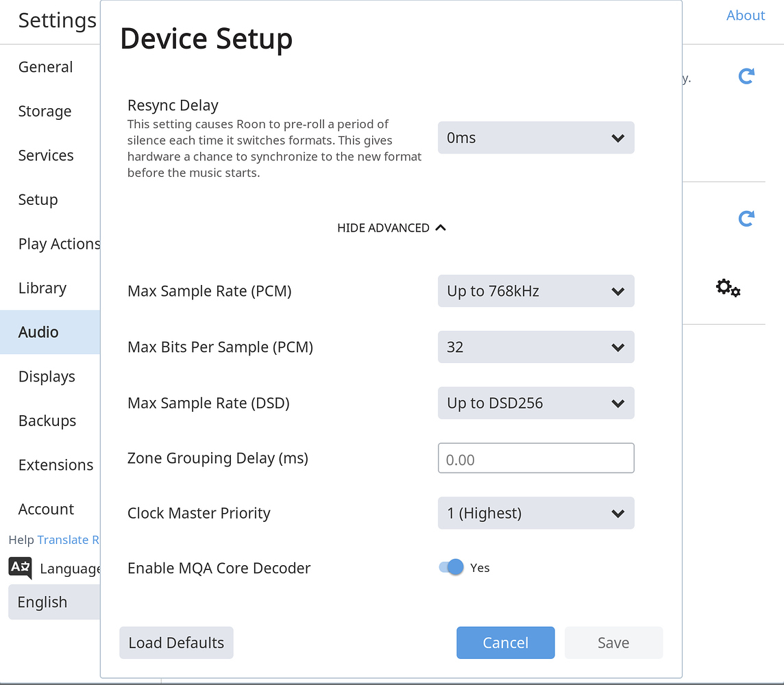Open the English language selector

(x=53, y=602)
